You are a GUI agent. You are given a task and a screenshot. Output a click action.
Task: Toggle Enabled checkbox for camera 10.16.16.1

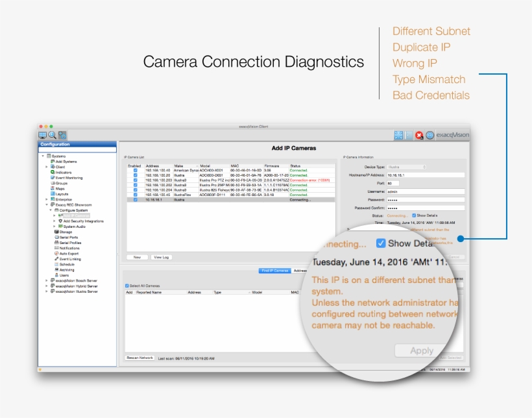click(136, 200)
